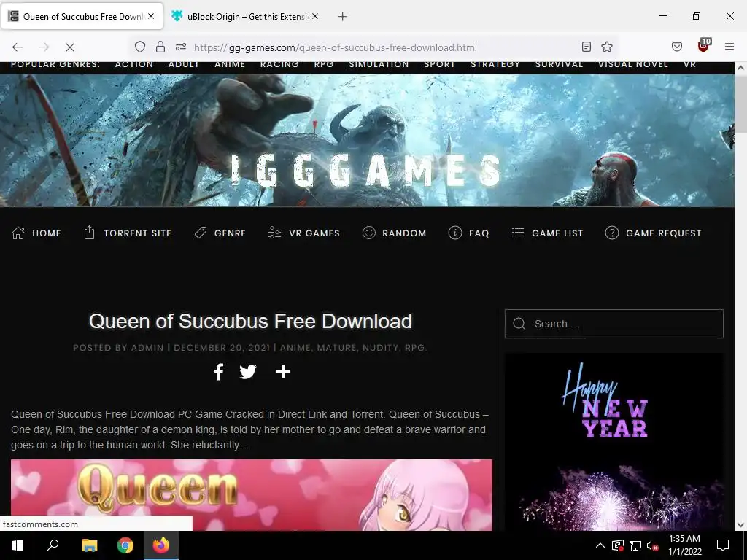
Task: Show hidden system tray icons
Action: 600,545
